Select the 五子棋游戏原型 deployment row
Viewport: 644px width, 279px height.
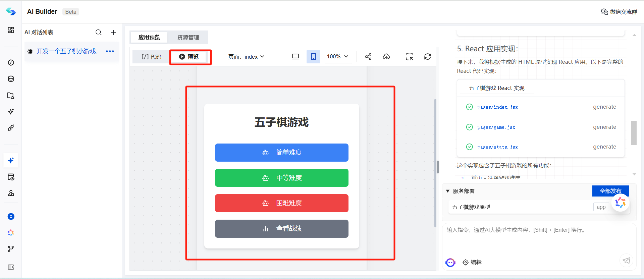539,207
